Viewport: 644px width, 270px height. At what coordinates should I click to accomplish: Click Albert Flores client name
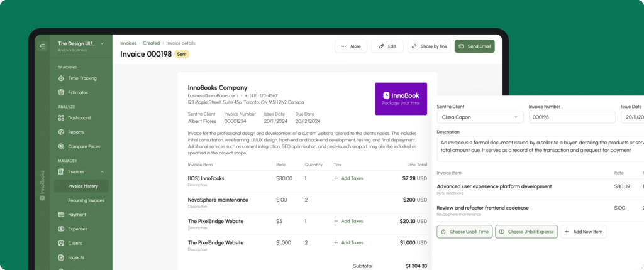[x=202, y=121]
